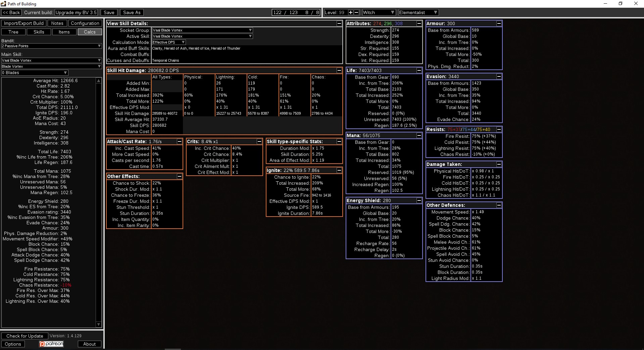Minimize the Resists box
The height and width of the screenshot is (350, 644).
tap(499, 129)
